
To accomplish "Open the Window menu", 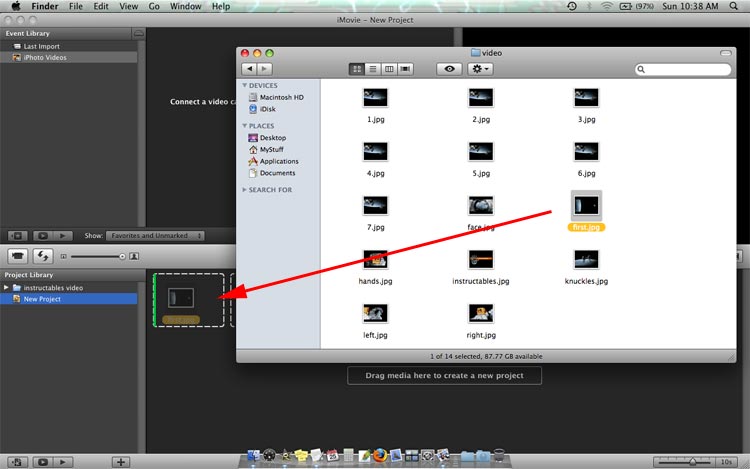I will (x=186, y=6).
